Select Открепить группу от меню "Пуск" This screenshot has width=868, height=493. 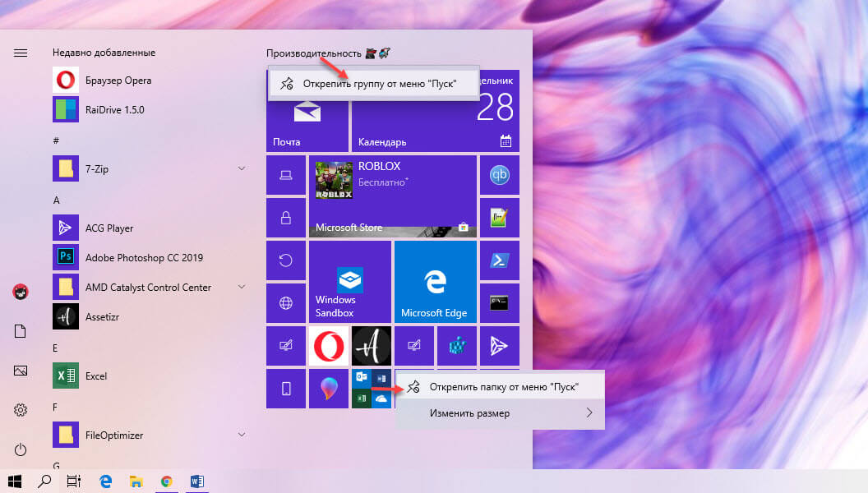[x=374, y=84]
